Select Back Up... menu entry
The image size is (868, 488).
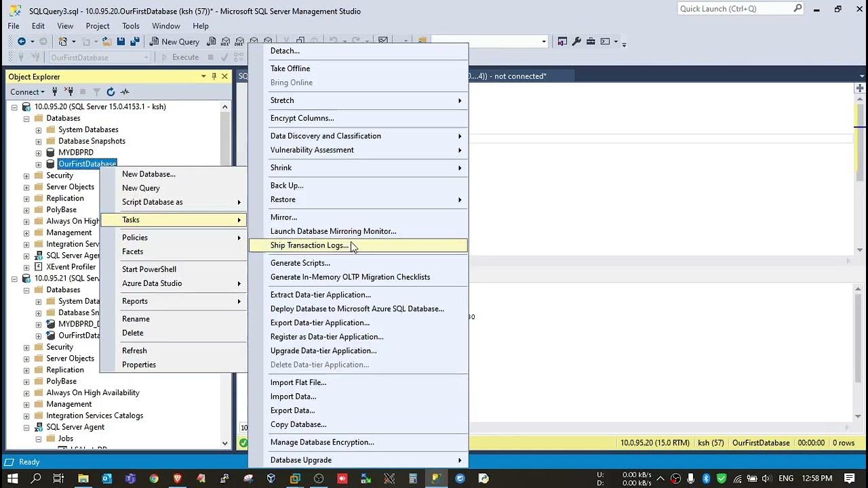[x=358, y=186]
